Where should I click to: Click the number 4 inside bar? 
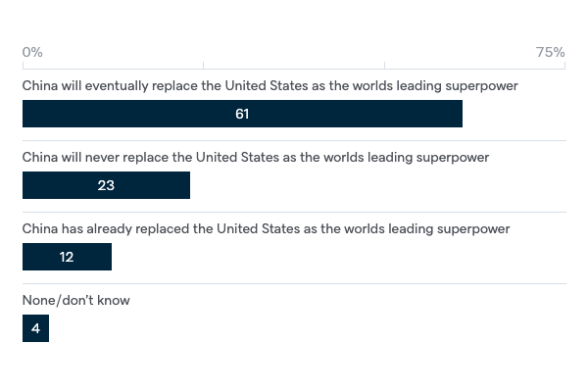tap(35, 328)
